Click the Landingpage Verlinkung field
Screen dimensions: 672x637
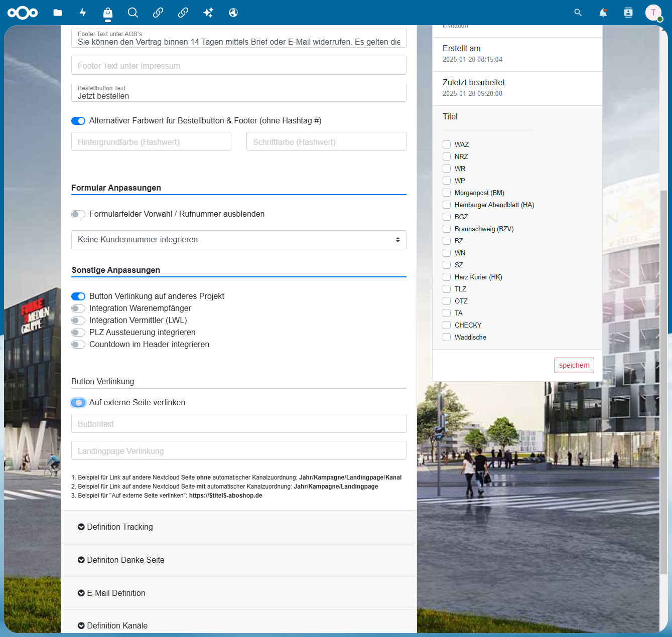click(239, 450)
